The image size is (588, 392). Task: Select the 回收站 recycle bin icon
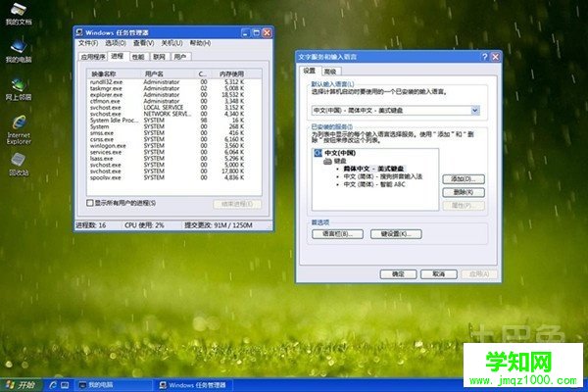coord(18,165)
